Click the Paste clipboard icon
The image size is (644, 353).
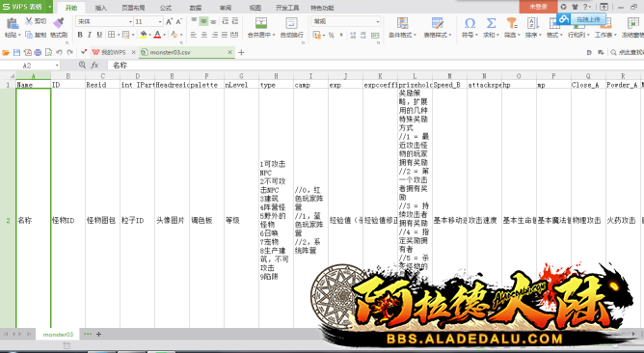13,23
